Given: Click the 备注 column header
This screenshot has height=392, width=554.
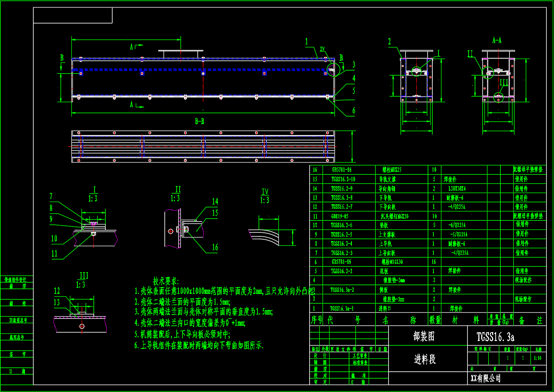Looking at the screenshot, I should tap(530, 320).
